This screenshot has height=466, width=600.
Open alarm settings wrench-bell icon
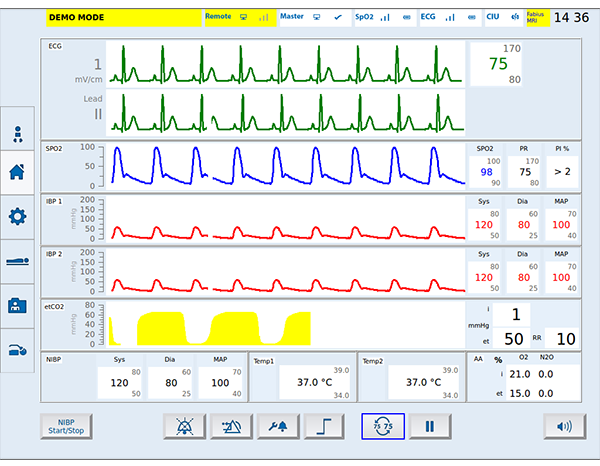click(x=279, y=426)
